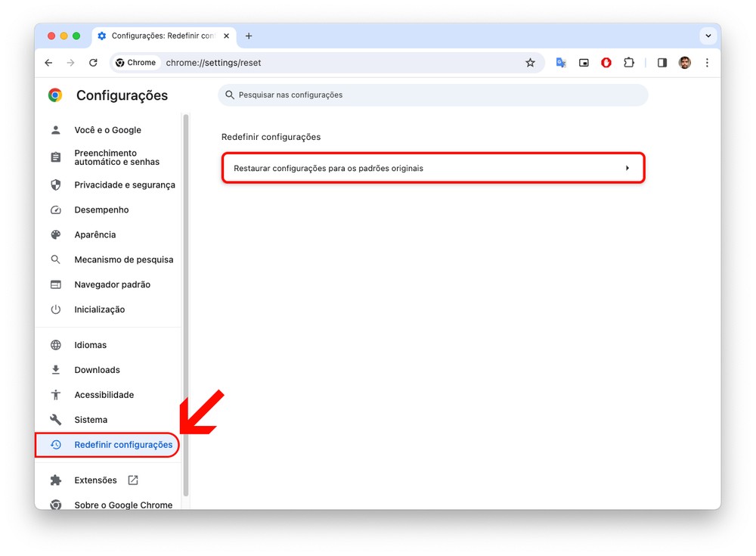756x556 pixels.
Task: Click the Extensions puzzle piece toolbar icon
Action: tap(628, 63)
